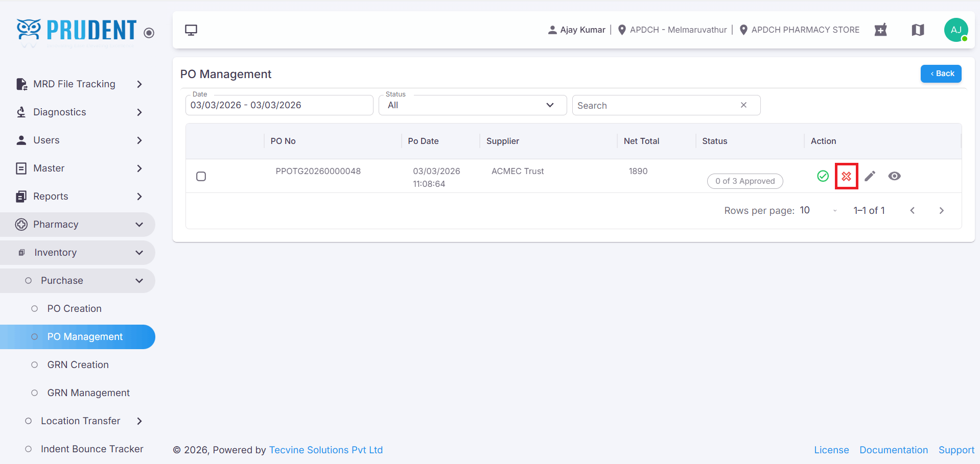Open Tecvine Solutions Pvt Ltd link

[326, 450]
